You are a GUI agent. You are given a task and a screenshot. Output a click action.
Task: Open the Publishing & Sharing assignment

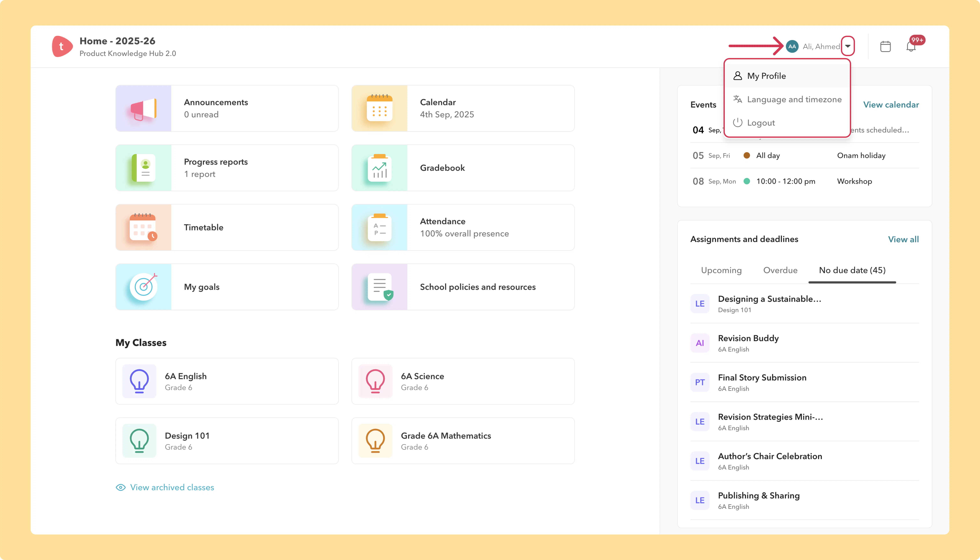[805, 500]
